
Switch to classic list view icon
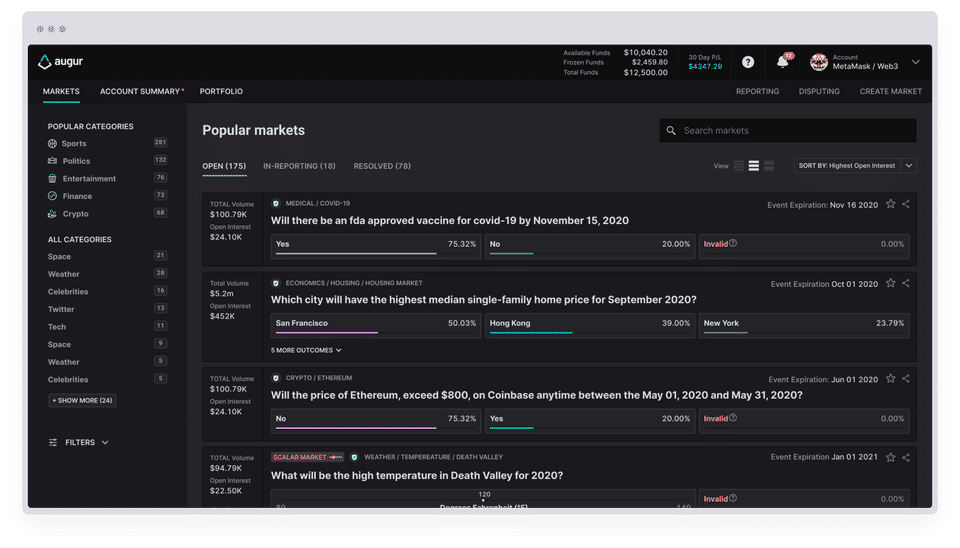(754, 166)
